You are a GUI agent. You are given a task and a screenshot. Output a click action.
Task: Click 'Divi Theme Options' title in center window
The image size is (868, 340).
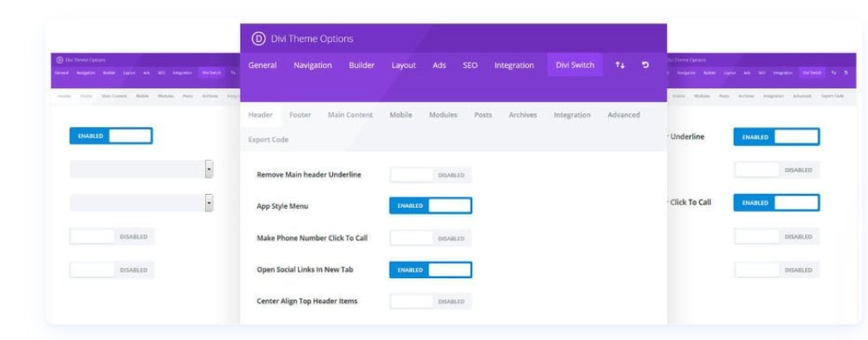[312, 39]
